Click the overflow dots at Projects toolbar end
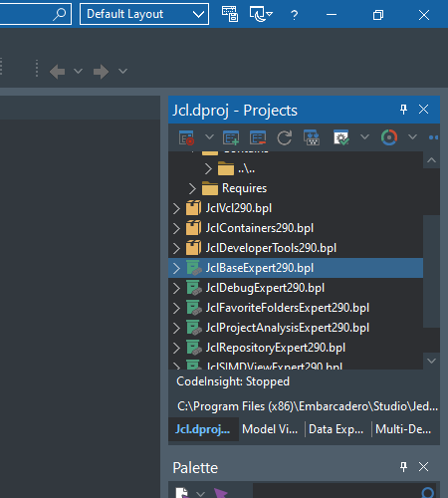Viewport: 448px width, 498px height. tap(433, 137)
